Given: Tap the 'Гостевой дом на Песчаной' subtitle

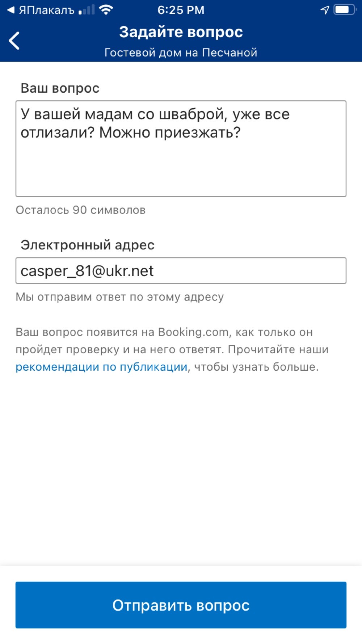Looking at the screenshot, I should [181, 52].
